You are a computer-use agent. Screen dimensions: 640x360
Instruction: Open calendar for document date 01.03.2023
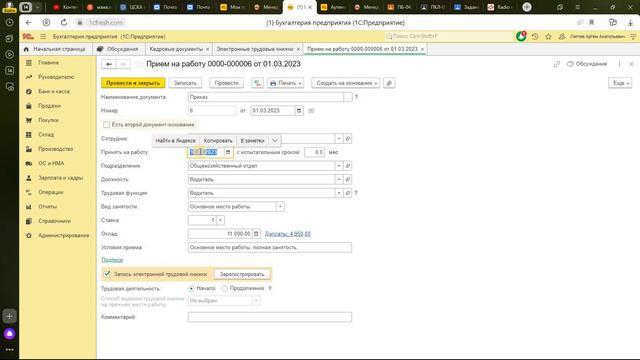coord(299,111)
